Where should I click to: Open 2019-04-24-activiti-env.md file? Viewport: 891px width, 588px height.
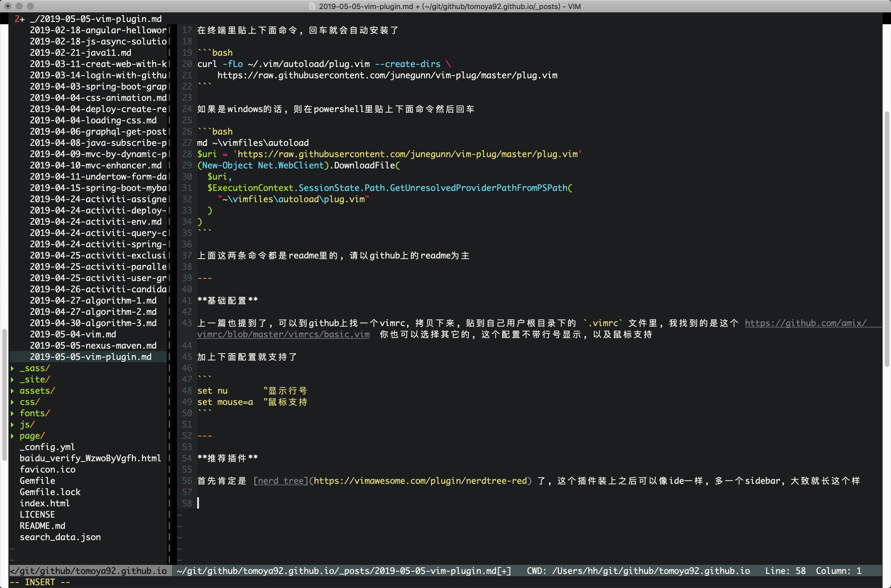point(96,222)
